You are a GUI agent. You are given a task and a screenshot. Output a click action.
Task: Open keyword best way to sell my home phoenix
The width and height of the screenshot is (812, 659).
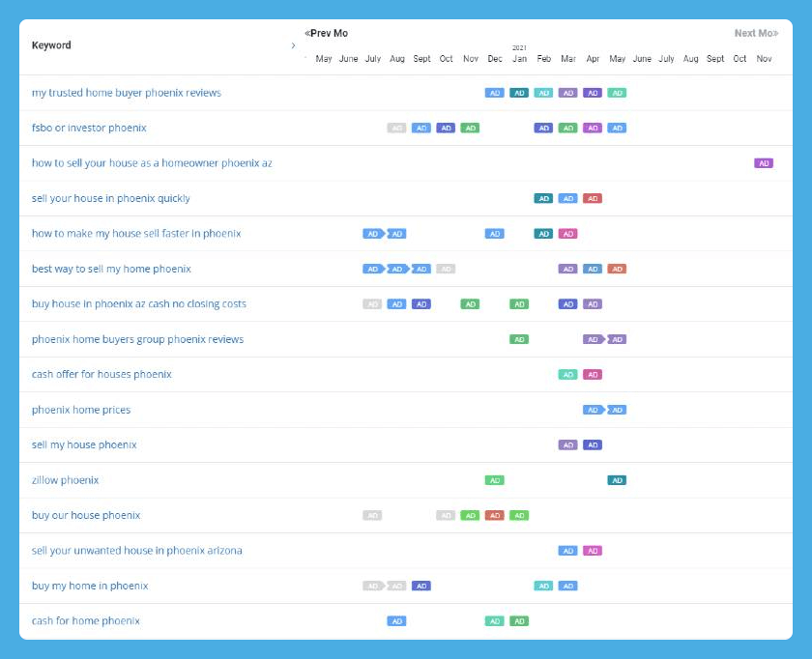[111, 269]
